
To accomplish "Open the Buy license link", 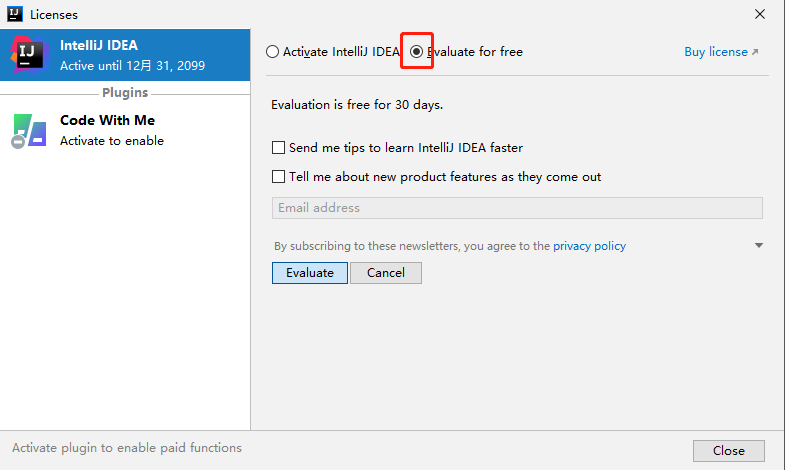I will pyautogui.click(x=721, y=52).
